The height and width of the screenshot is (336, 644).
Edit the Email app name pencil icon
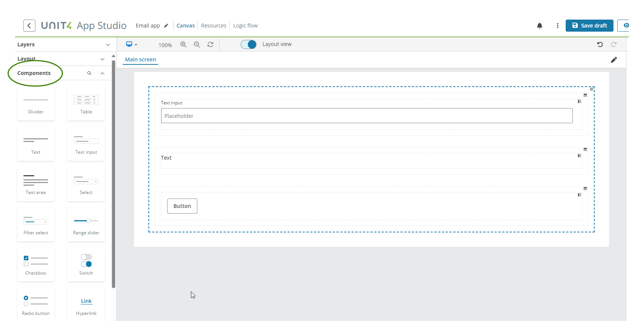pyautogui.click(x=166, y=26)
